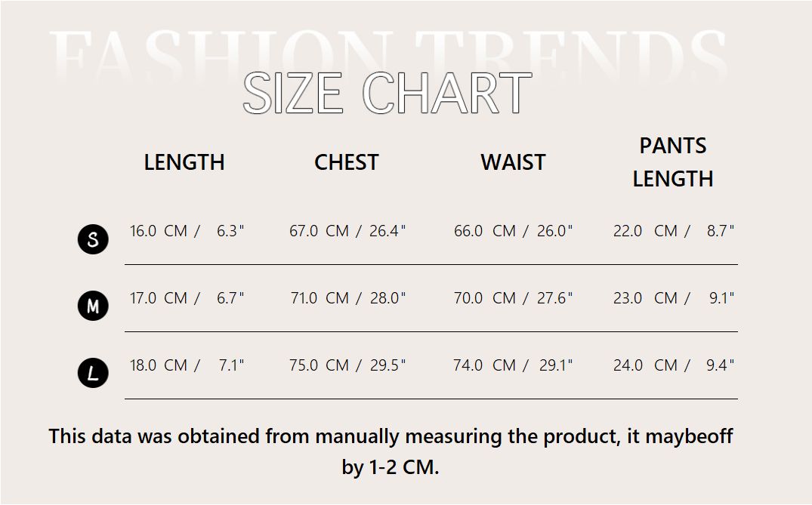Click the LENGTH column header
The width and height of the screenshot is (812, 505).
pyautogui.click(x=184, y=162)
